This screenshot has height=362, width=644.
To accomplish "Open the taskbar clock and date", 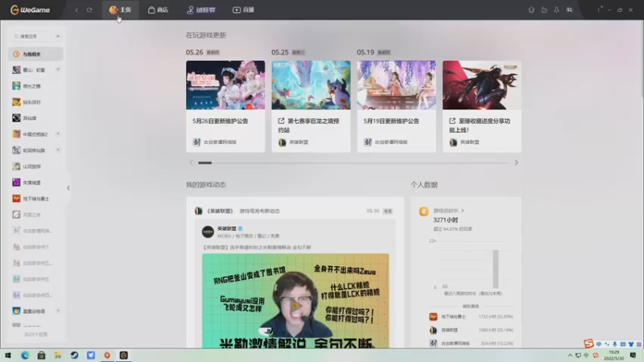I will pos(614,355).
